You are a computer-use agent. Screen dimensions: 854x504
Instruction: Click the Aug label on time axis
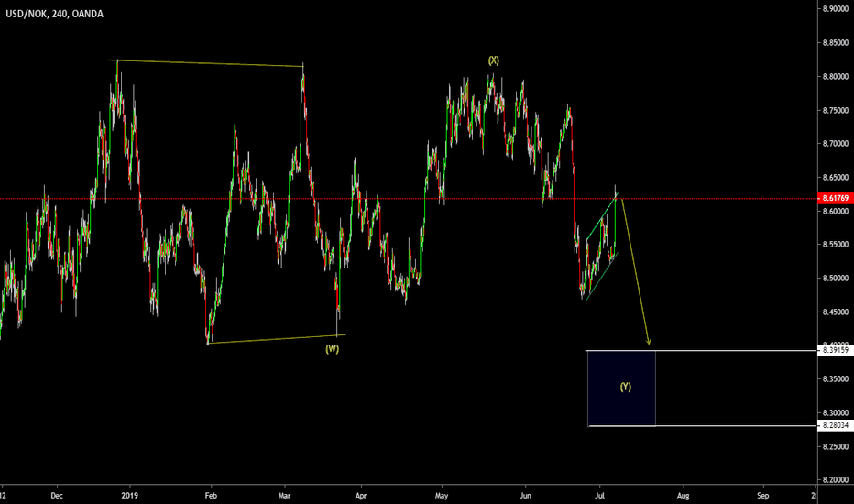(683, 495)
